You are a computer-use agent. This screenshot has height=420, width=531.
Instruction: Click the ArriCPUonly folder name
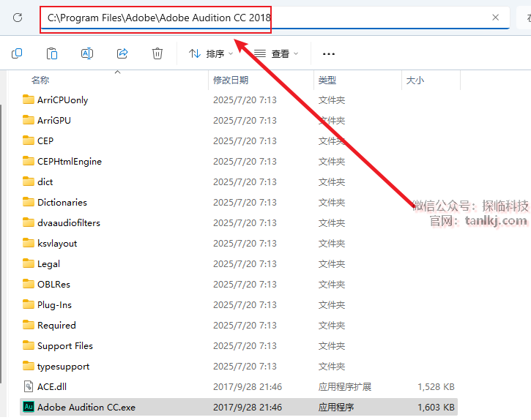click(x=63, y=100)
